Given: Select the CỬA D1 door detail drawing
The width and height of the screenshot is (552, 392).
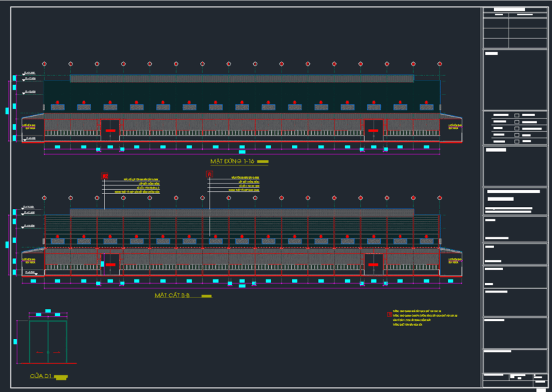Looking at the screenshot, I should tap(48, 342).
